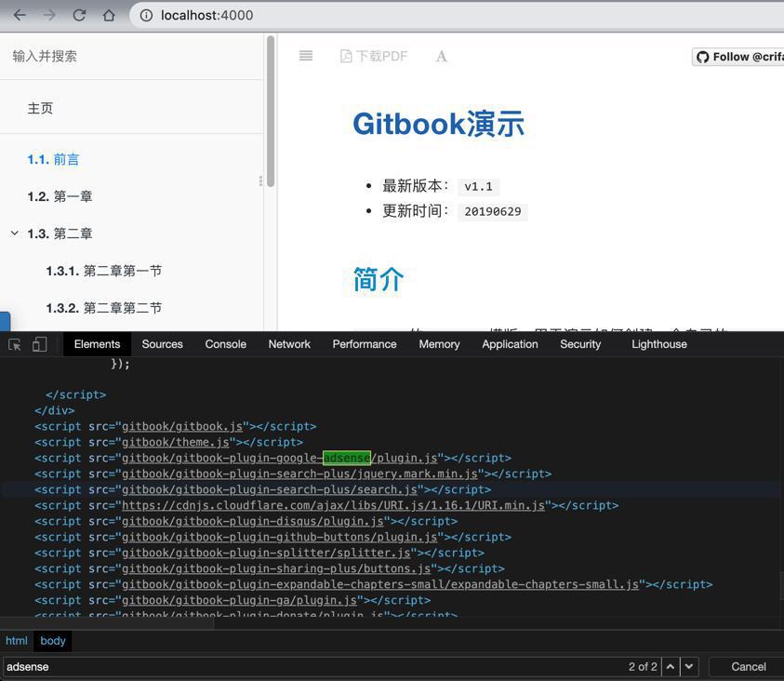Click the 简介 section heading
The image size is (784, 681).
378,279
